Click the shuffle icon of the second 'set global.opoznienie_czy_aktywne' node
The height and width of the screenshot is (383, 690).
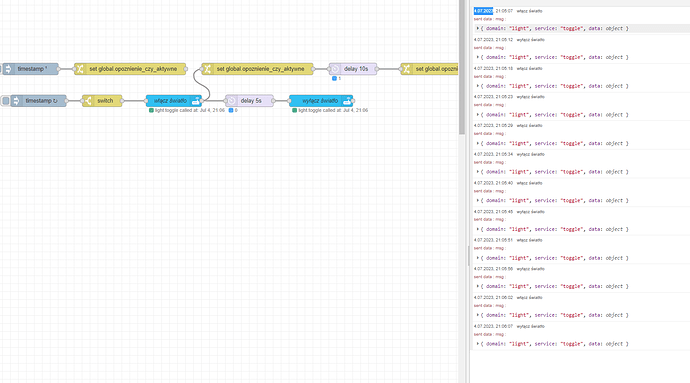207,69
